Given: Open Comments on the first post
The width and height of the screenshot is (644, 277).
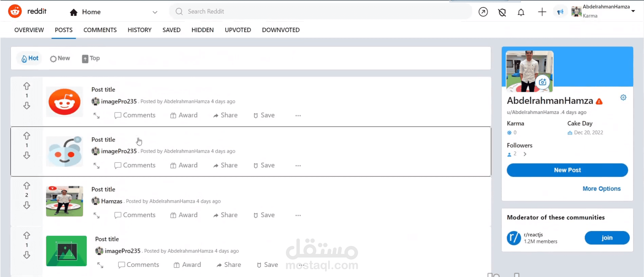Looking at the screenshot, I should [x=135, y=115].
